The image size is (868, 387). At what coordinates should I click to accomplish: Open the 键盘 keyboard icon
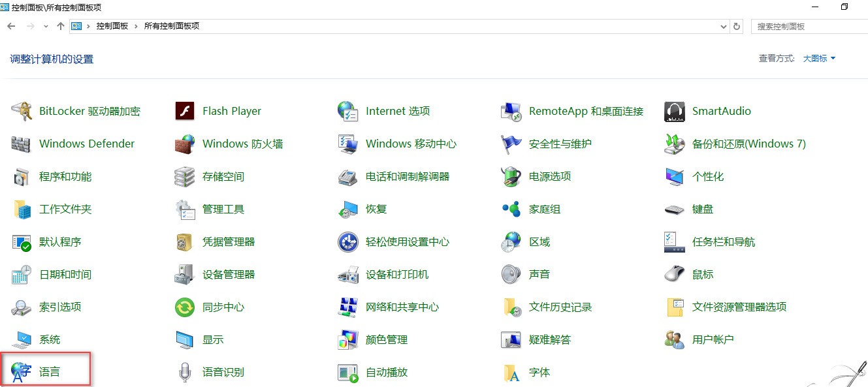coord(675,209)
